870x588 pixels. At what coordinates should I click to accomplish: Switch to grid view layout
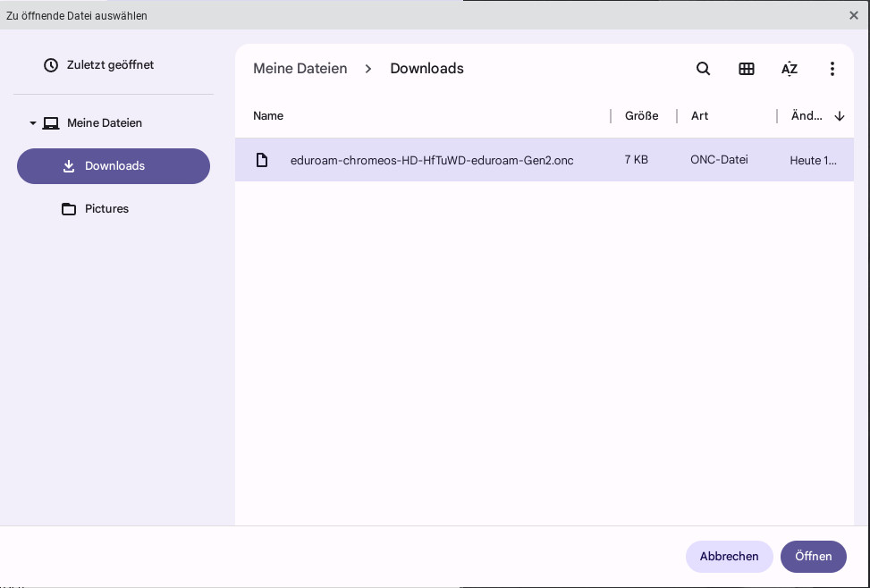pyautogui.click(x=747, y=68)
